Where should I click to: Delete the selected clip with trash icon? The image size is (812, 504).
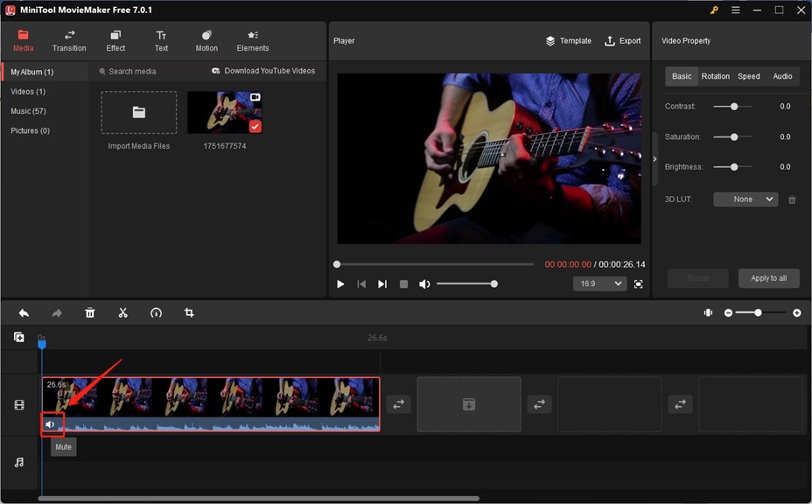tap(90, 312)
